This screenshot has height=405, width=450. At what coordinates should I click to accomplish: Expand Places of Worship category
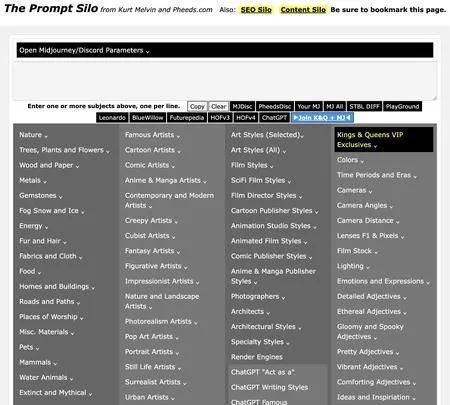pyautogui.click(x=51, y=317)
